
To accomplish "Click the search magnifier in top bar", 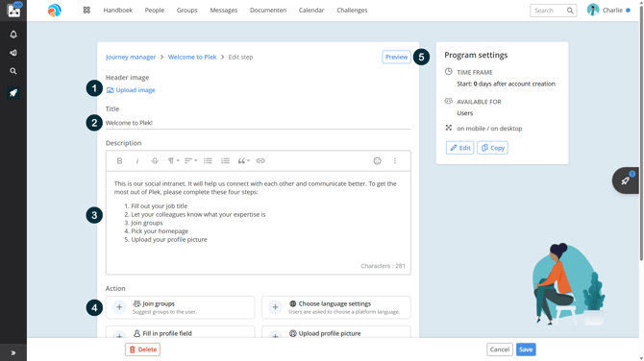I will point(570,11).
